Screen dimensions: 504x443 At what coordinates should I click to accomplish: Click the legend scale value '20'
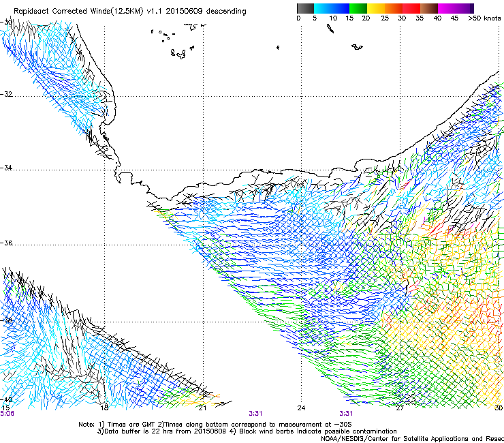coord(366,18)
